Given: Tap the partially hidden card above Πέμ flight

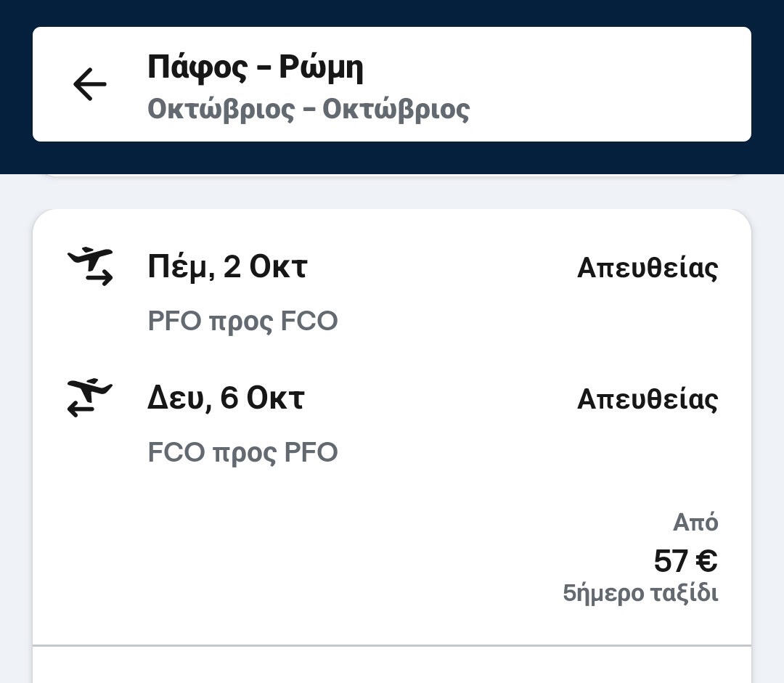Looking at the screenshot, I should coord(392,176).
